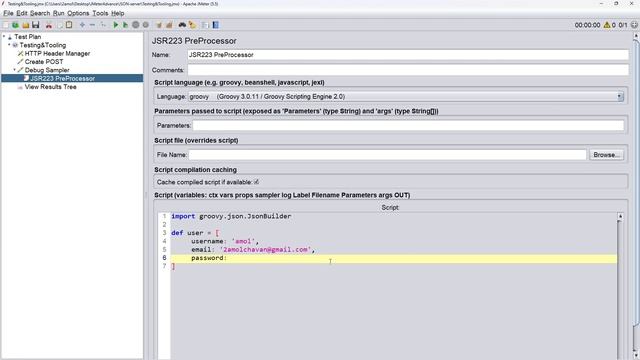This screenshot has height=360, width=640.
Task: Select JSR223 PreProcessor tree item
Action: coord(62,78)
